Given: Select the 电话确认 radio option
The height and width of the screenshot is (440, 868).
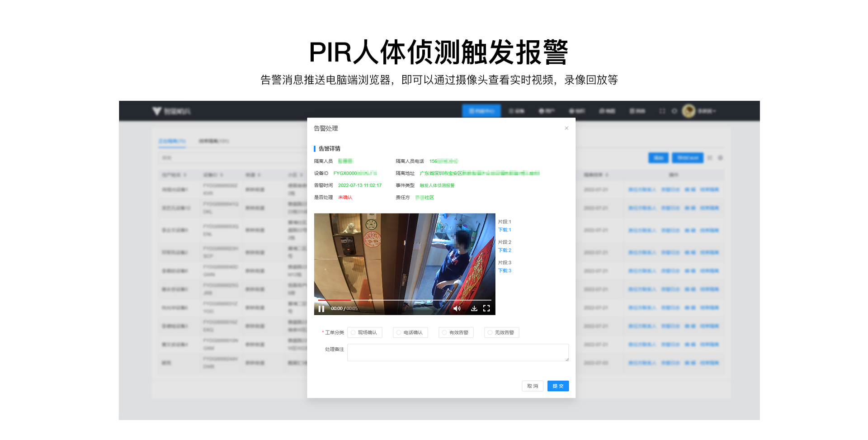Looking at the screenshot, I should (410, 332).
